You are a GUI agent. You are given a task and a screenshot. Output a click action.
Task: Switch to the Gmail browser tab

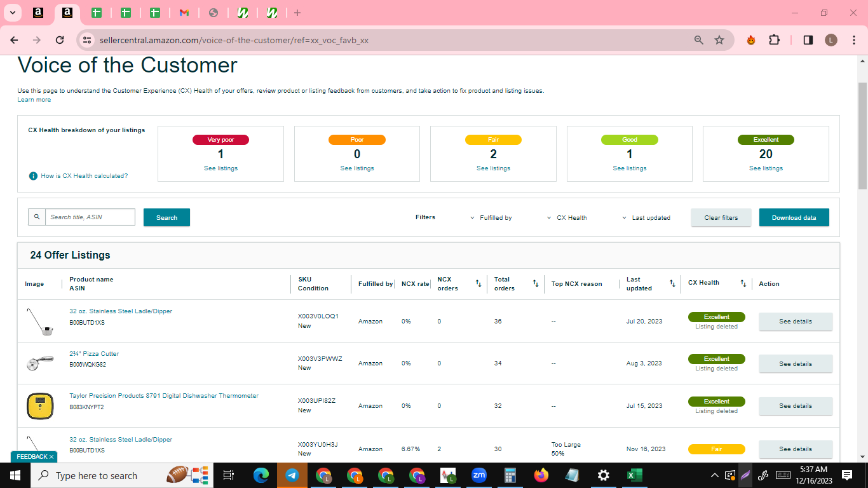pos(184,13)
